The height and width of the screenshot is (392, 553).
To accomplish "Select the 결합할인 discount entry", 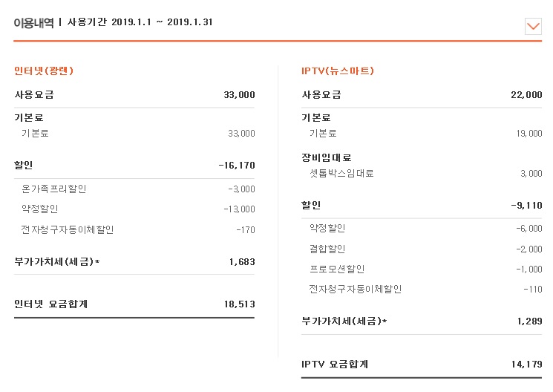I will point(327,249).
